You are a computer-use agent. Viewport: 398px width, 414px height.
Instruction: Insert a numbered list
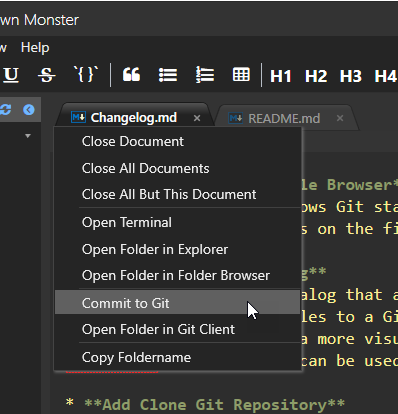[x=205, y=75]
